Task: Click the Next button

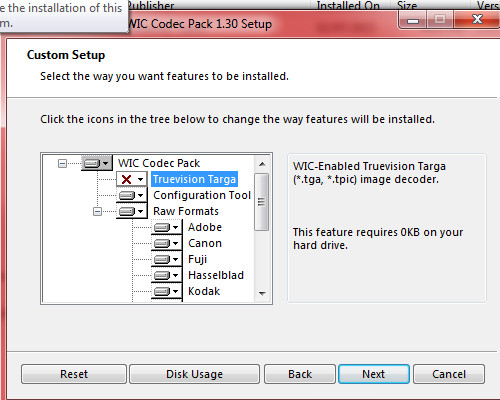Action: (374, 374)
